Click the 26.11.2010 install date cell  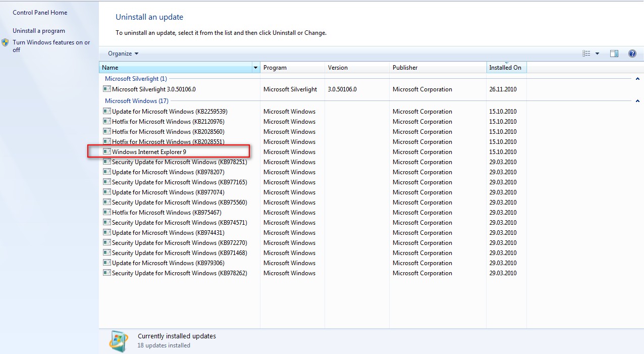(503, 89)
